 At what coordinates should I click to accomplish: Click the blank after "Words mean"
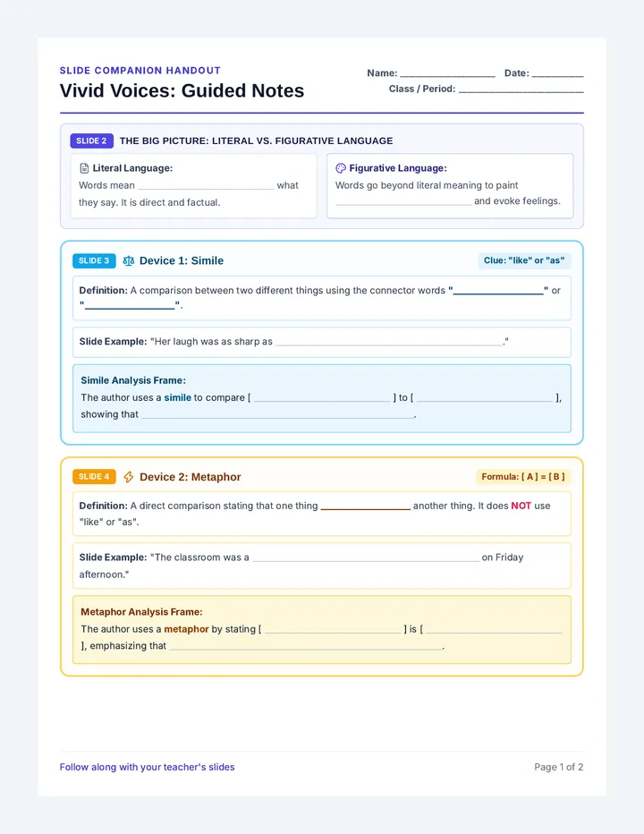click(206, 188)
